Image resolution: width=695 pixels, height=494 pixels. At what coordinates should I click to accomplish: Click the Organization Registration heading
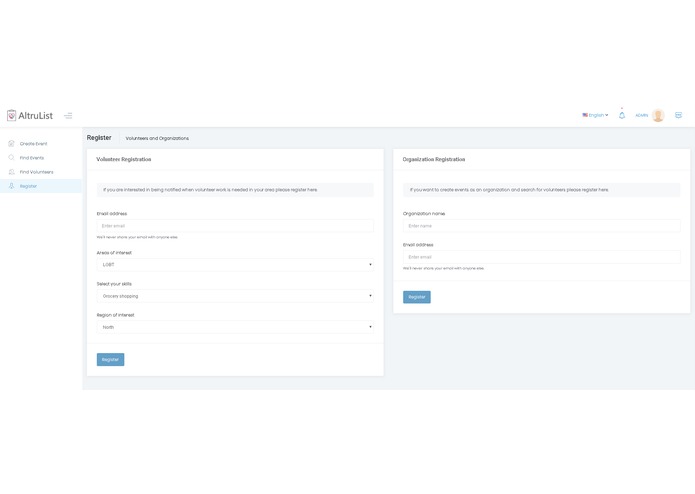coord(434,159)
